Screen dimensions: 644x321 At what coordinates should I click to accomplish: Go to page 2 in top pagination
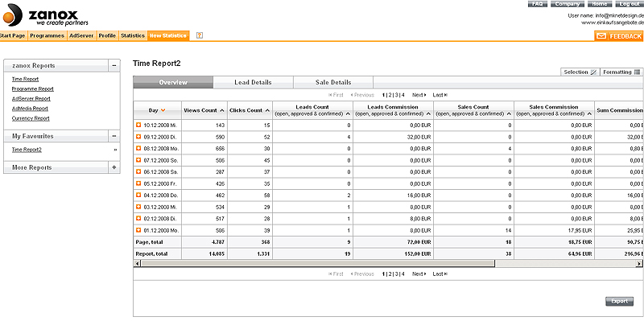(x=390, y=95)
